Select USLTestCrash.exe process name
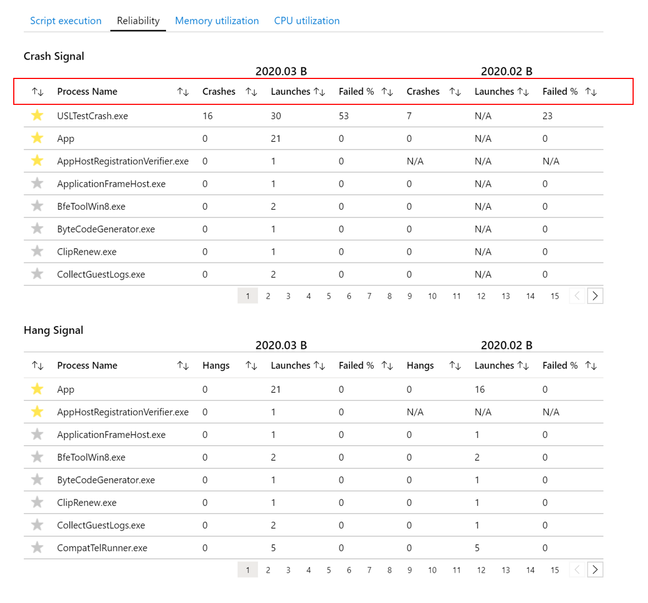Screen dimensions: 648x603 pos(93,116)
